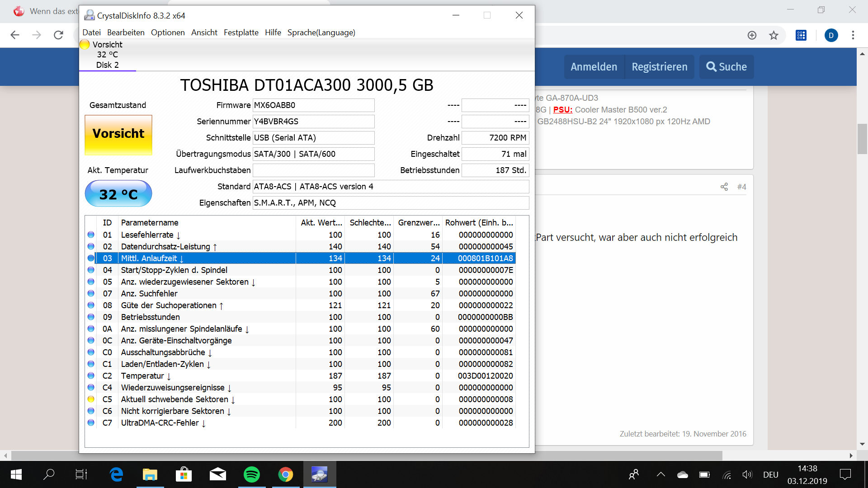Open the Optionen menu
This screenshot has height=488, width=868.
[168, 33]
